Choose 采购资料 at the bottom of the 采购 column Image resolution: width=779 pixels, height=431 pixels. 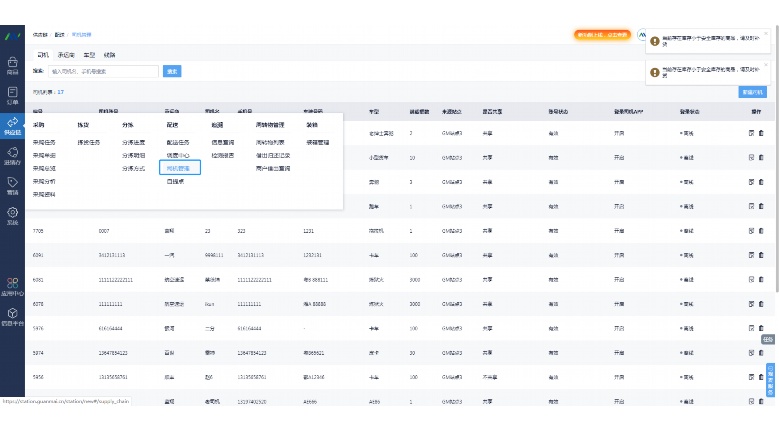(x=44, y=195)
